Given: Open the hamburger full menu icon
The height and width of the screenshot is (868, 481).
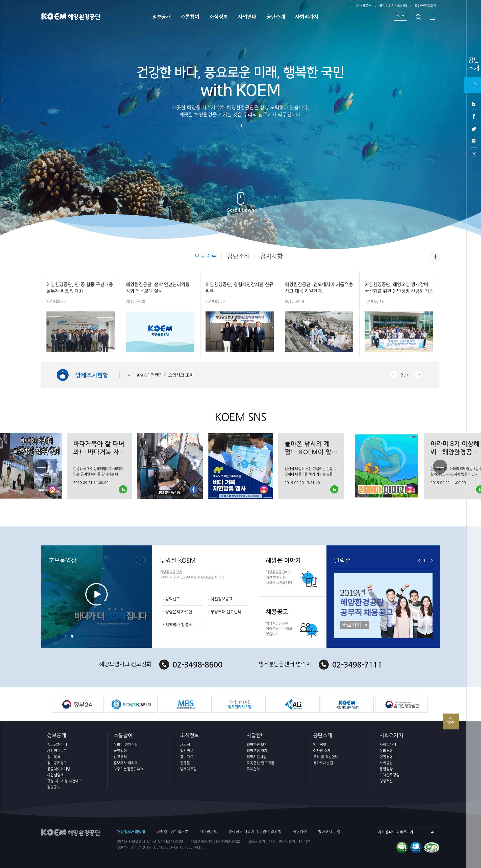Looking at the screenshot, I should click(x=433, y=17).
